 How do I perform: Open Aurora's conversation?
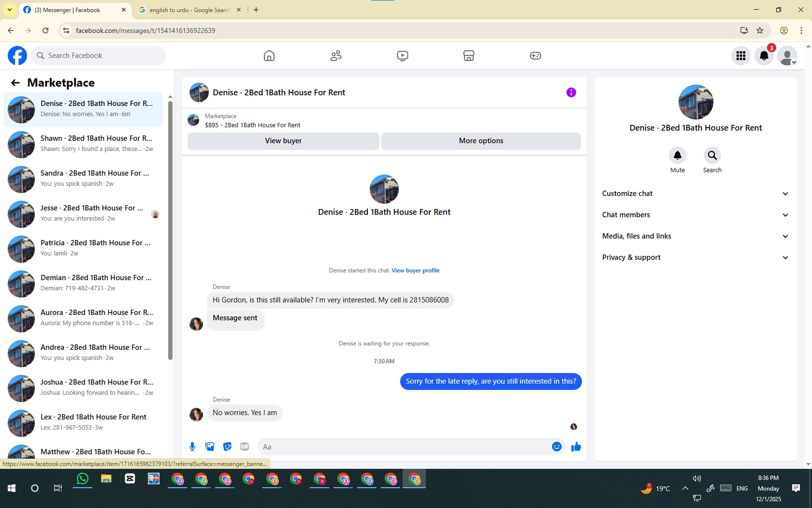[x=83, y=318]
